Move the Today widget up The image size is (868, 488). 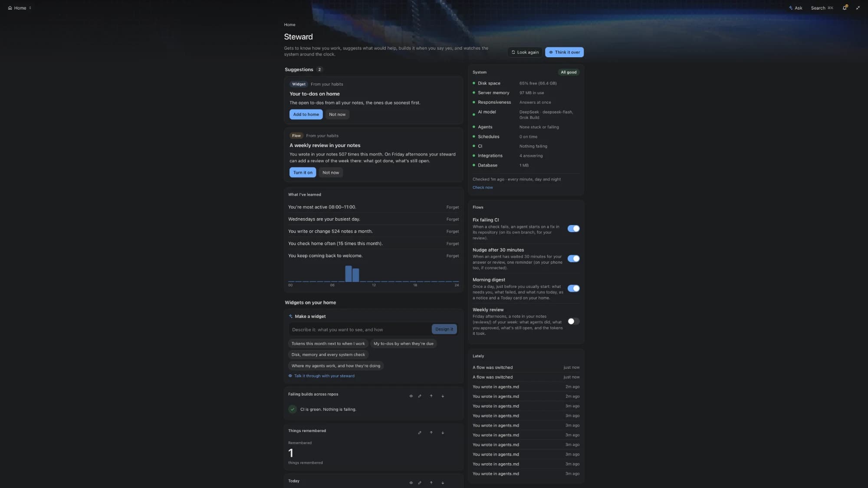431,482
